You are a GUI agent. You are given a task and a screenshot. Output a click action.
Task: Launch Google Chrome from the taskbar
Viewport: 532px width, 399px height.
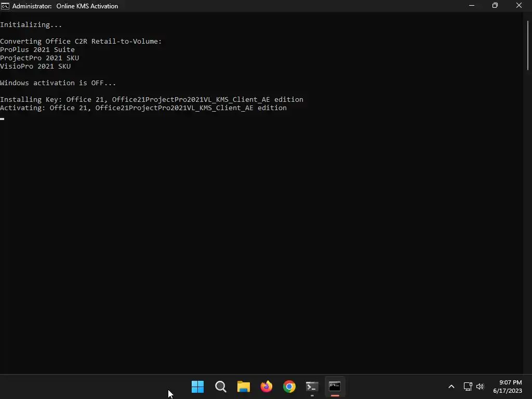[289, 387]
